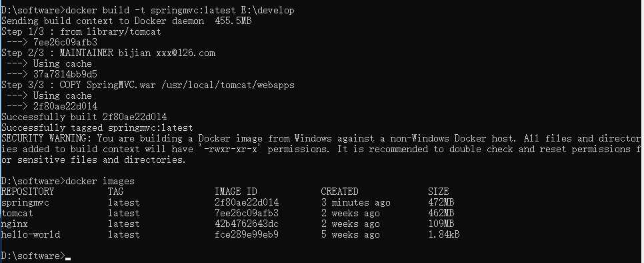Click the Step 3/3 COPY SpringMVC.war line

pyautogui.click(x=148, y=85)
